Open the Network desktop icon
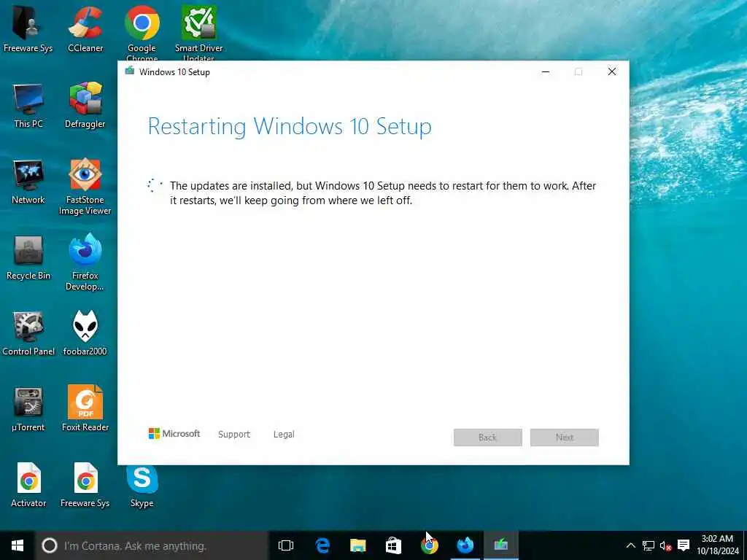The height and width of the screenshot is (560, 747). click(x=28, y=181)
